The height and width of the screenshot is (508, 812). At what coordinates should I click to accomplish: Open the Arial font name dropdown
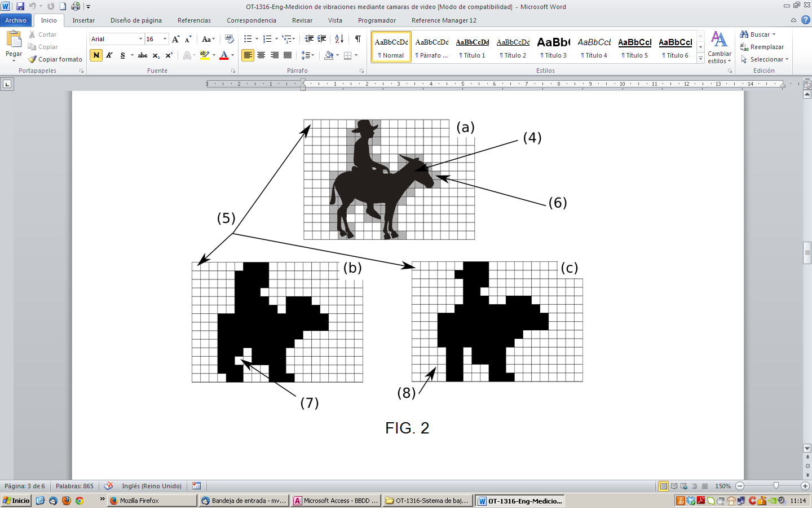pos(140,39)
